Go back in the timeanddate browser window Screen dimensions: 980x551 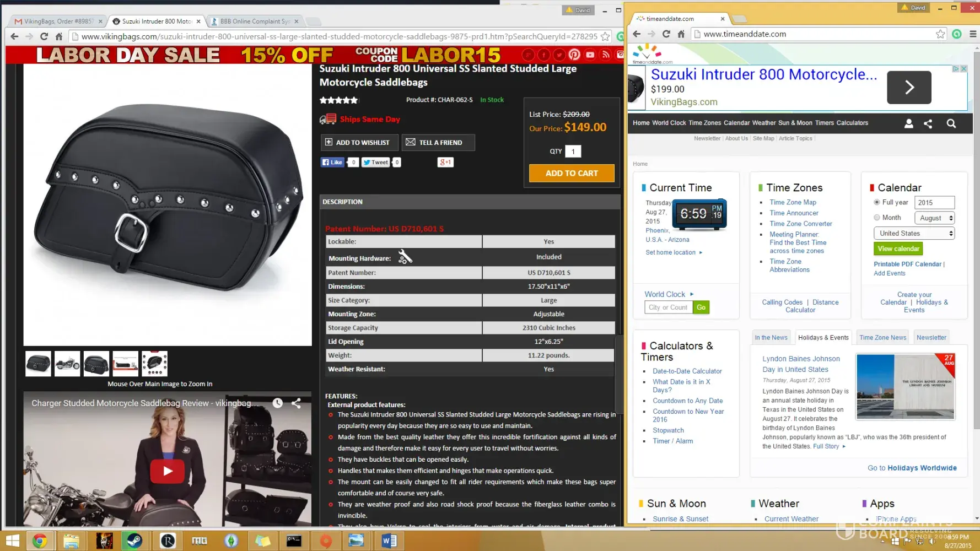[637, 34]
